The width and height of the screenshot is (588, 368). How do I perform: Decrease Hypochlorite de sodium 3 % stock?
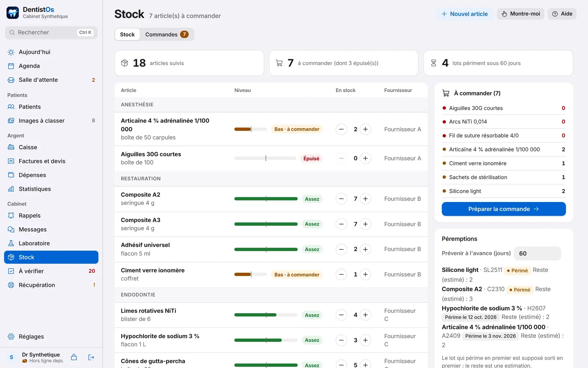click(x=341, y=340)
